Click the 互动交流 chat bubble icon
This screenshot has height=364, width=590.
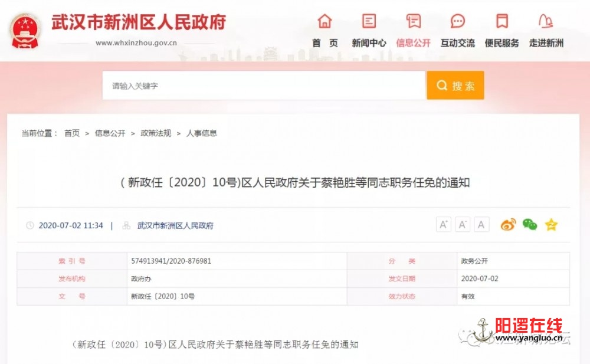click(x=458, y=21)
